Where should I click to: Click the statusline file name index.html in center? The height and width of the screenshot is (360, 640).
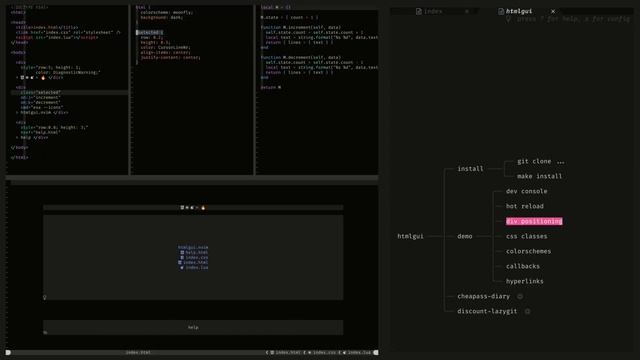tap(138, 352)
